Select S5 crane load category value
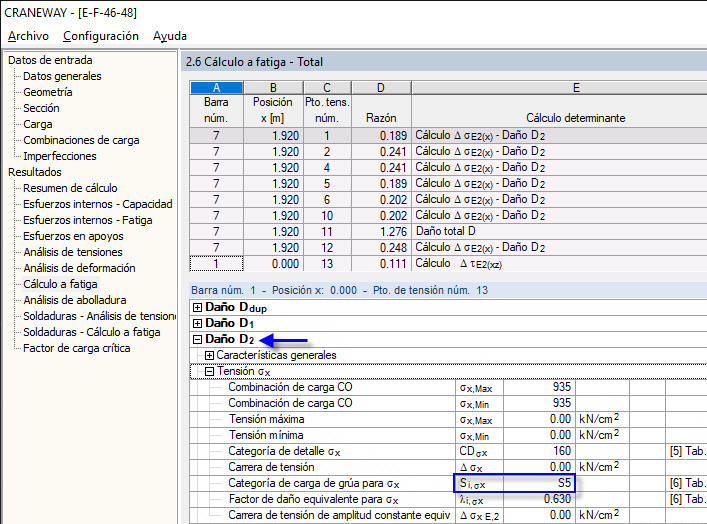The image size is (707, 524). (539, 483)
